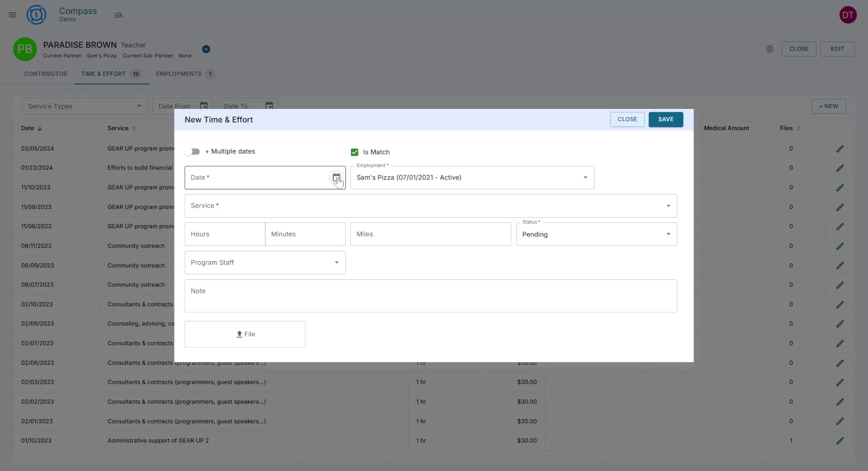Click the fingerprint audit icon near CLOSE
The width and height of the screenshot is (868, 471).
click(x=770, y=49)
